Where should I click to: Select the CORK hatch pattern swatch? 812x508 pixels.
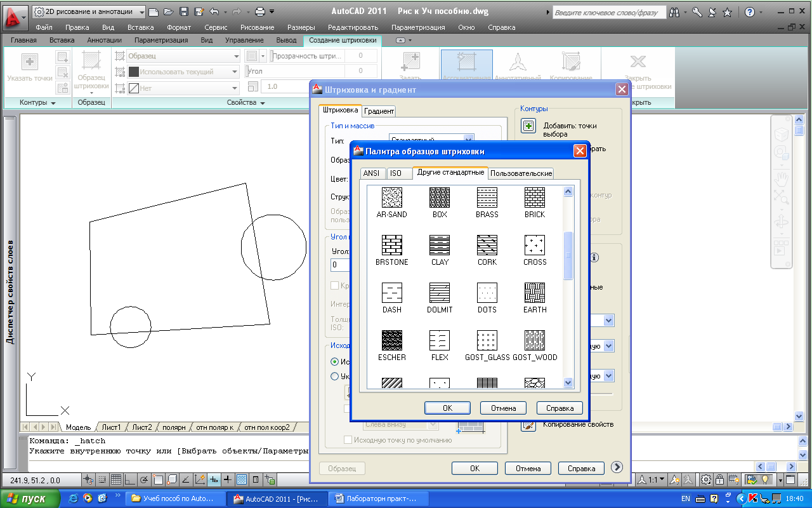(x=487, y=245)
